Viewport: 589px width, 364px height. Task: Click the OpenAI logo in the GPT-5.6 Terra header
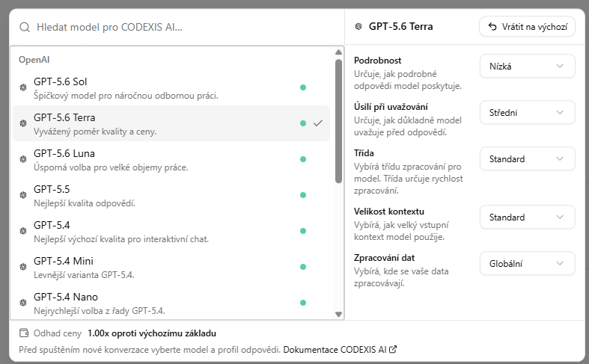358,26
